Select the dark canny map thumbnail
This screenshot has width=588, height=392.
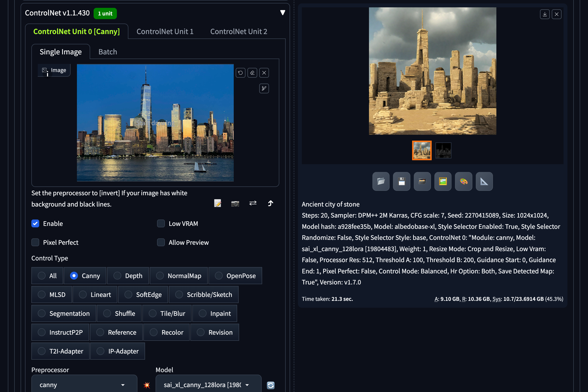click(x=443, y=150)
